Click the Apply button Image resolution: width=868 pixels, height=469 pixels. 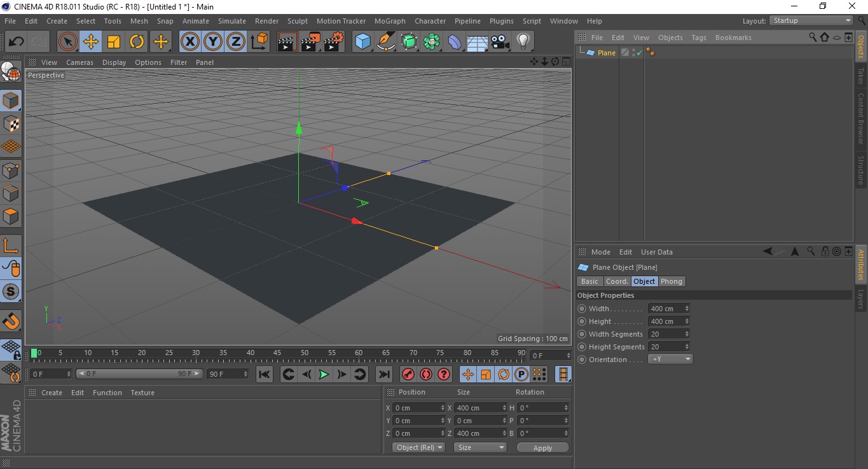tap(542, 448)
